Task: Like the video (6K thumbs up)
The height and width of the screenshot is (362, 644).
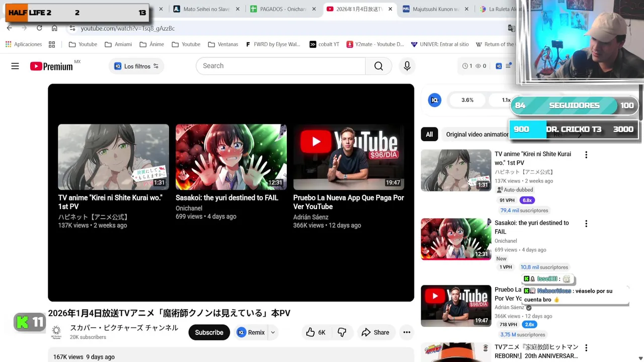Action: pyautogui.click(x=315, y=332)
